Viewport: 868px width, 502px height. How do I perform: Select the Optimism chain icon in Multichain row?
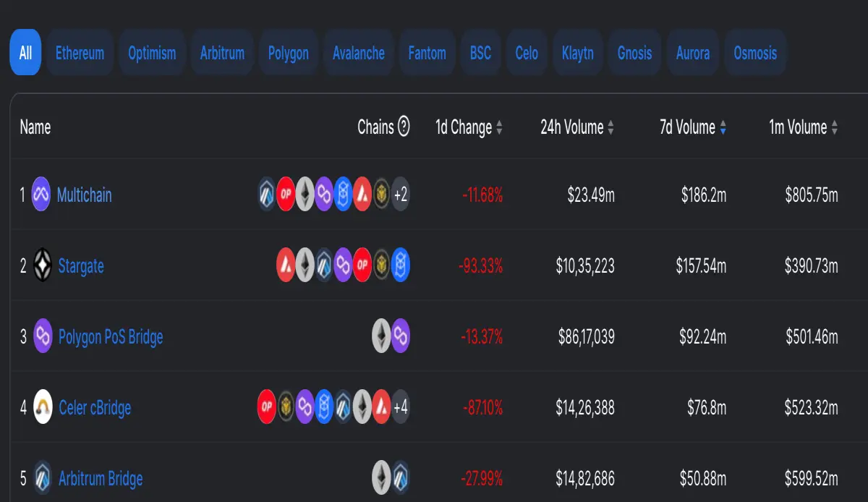point(286,195)
